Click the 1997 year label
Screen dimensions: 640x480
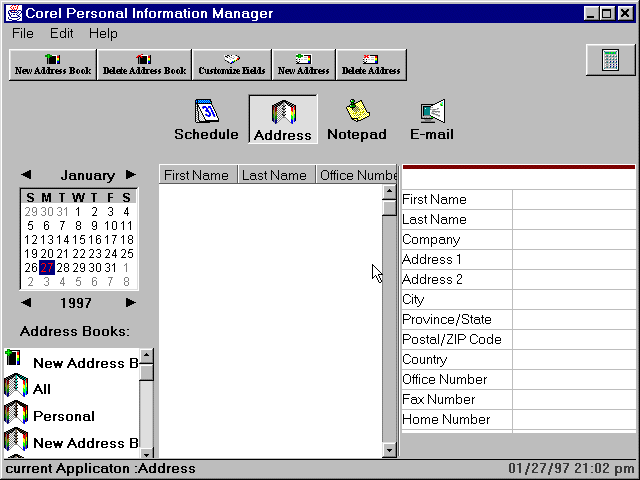pos(76,303)
